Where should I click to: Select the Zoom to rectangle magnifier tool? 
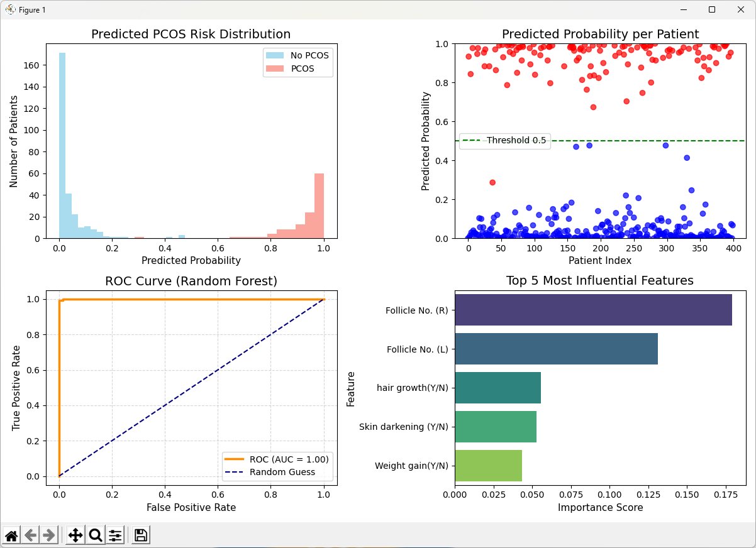(x=96, y=535)
